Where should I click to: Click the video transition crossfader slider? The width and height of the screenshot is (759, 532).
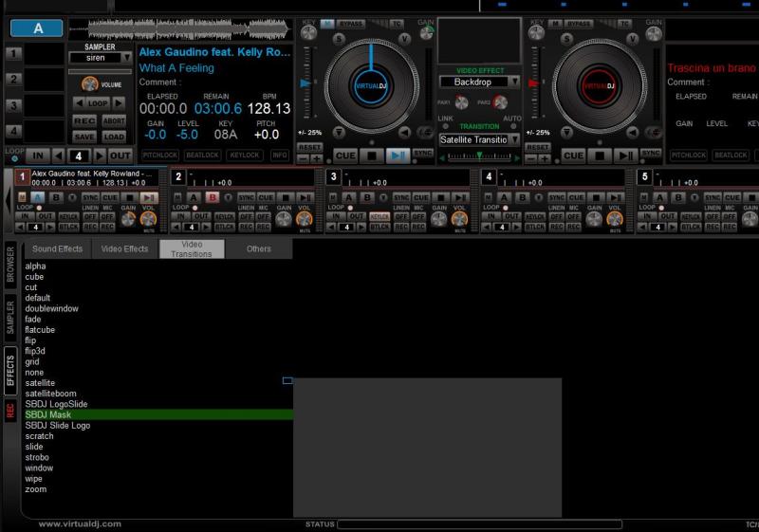pyautogui.click(x=478, y=156)
